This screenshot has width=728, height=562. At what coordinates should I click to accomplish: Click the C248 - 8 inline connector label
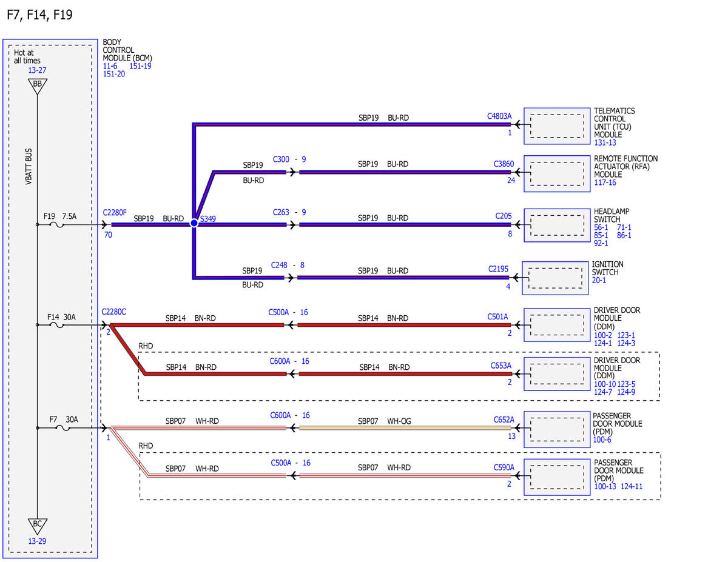288,265
